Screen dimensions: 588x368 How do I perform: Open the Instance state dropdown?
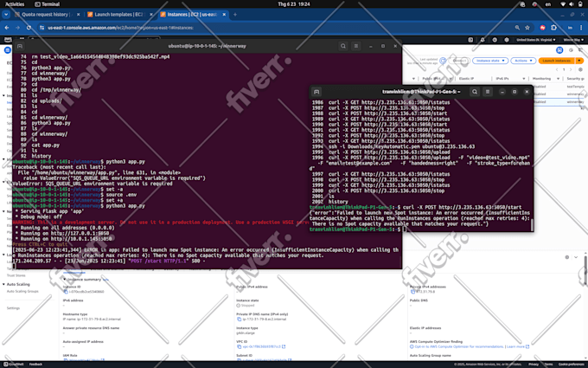tap(490, 61)
